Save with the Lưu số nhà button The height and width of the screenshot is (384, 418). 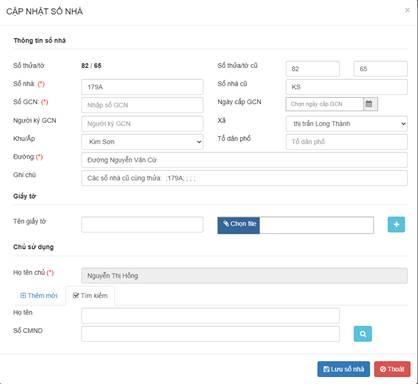click(x=344, y=369)
